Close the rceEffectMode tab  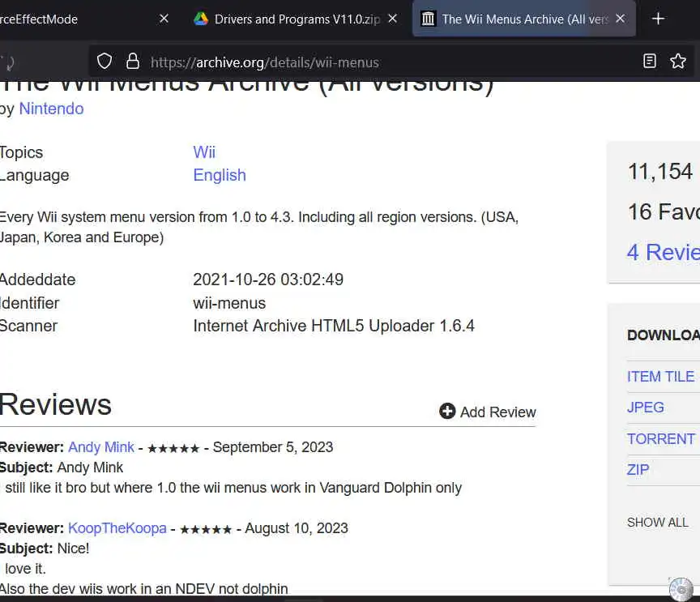point(164,19)
